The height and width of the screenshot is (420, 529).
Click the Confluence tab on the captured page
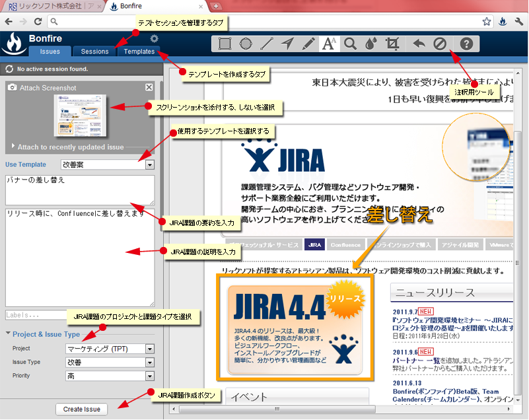coord(345,245)
